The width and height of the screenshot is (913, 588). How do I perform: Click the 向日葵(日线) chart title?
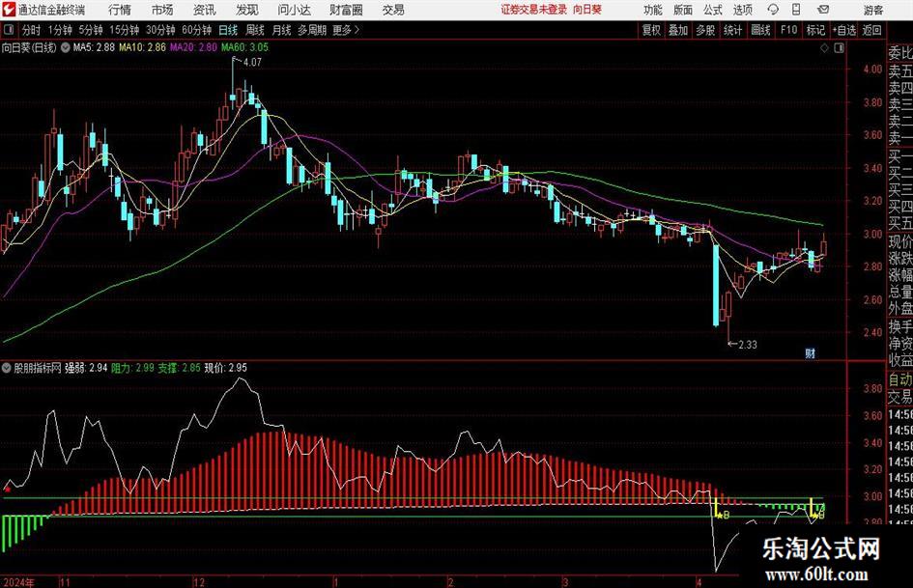[29, 47]
